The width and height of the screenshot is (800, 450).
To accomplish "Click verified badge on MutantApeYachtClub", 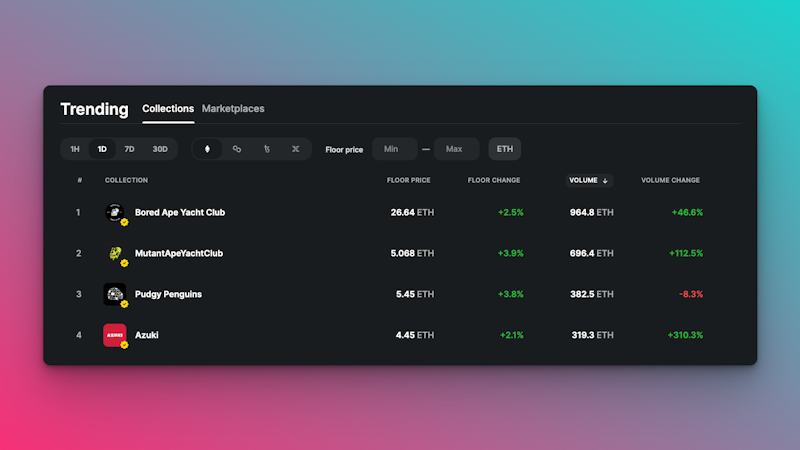I will pos(124,263).
